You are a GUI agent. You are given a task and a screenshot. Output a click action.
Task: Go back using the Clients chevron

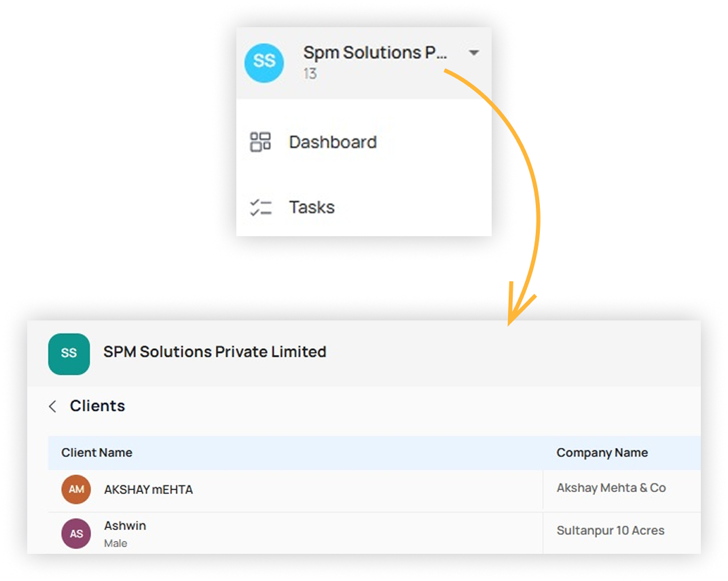click(x=53, y=407)
